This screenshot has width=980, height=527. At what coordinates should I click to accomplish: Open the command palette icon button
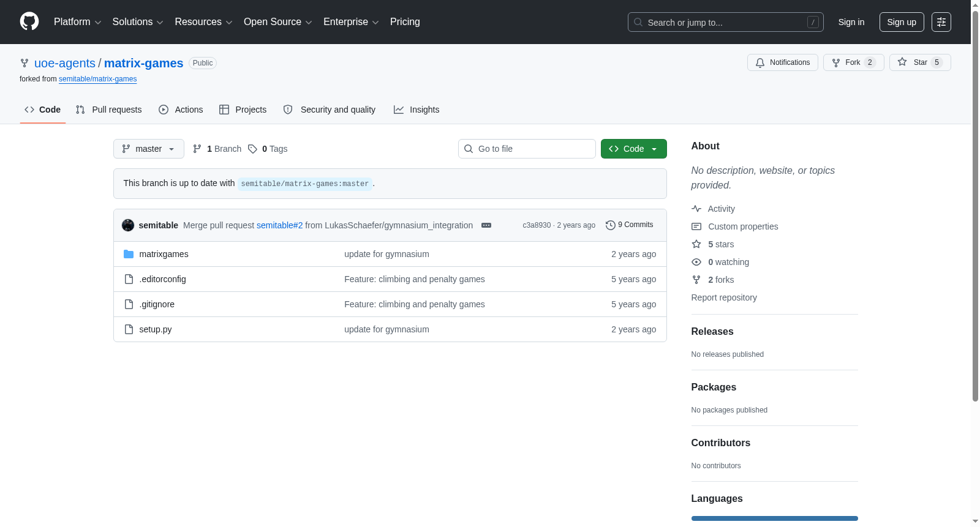(941, 22)
